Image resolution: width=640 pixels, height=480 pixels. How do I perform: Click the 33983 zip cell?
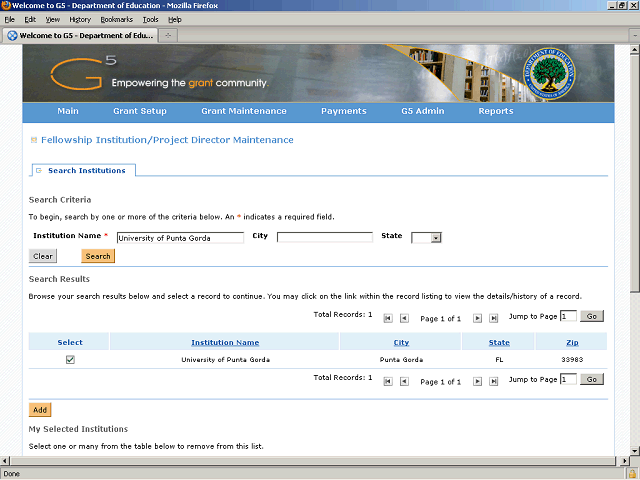(572, 360)
